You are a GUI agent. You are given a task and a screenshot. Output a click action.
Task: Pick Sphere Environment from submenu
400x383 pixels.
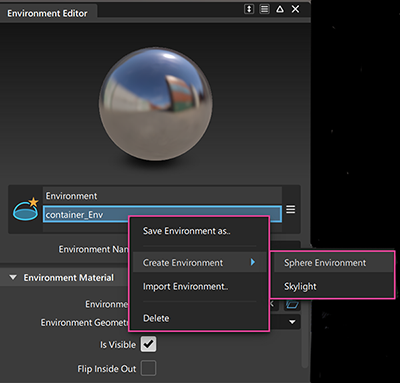pyautogui.click(x=333, y=263)
